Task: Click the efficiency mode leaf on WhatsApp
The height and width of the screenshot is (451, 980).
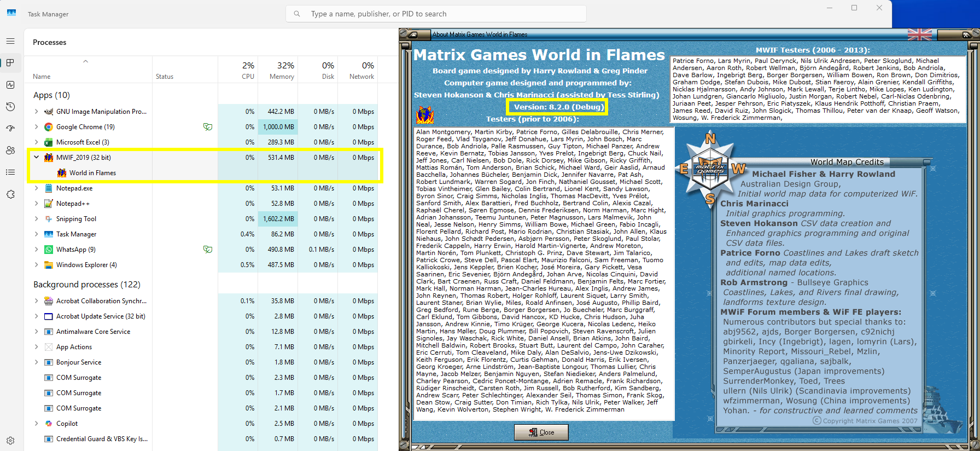Action: coord(208,250)
